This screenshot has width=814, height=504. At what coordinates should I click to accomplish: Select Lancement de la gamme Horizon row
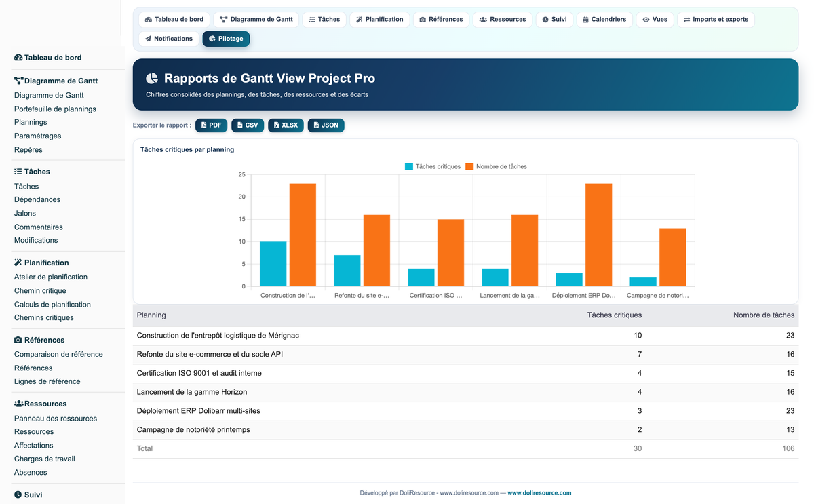pos(465,392)
